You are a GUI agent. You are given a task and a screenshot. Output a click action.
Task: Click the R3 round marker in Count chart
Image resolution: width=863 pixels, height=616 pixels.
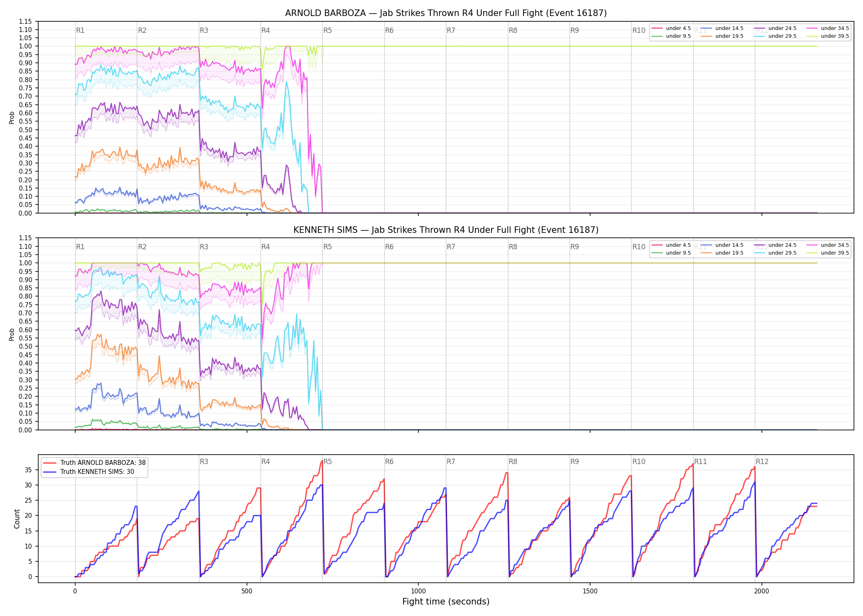(204, 462)
